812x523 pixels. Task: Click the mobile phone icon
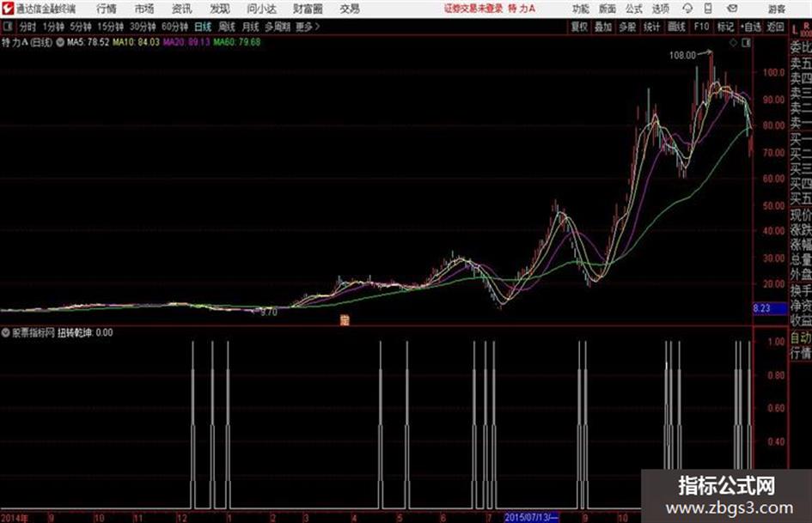coord(708,9)
